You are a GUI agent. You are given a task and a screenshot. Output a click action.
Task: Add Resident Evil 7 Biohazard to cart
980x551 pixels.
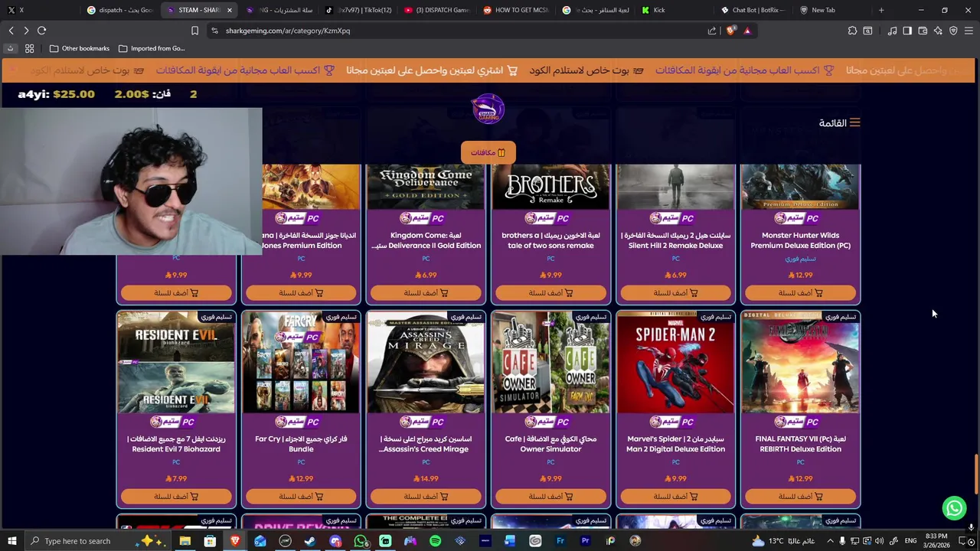tap(176, 496)
